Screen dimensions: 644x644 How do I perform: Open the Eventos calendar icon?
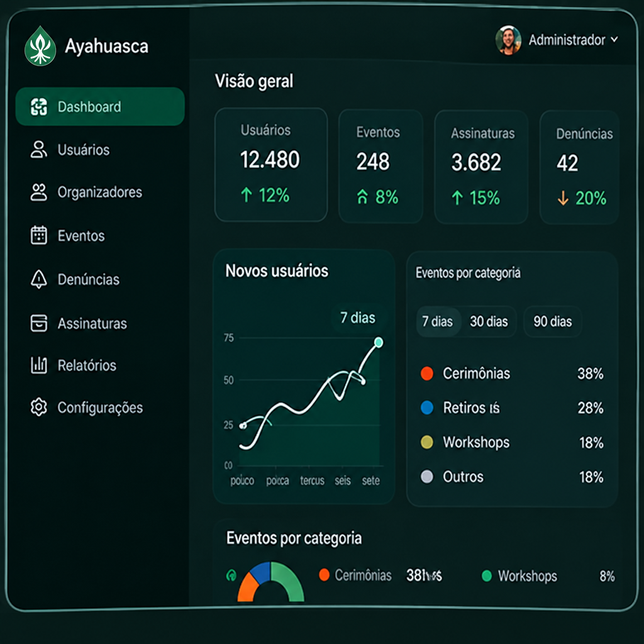[38, 235]
